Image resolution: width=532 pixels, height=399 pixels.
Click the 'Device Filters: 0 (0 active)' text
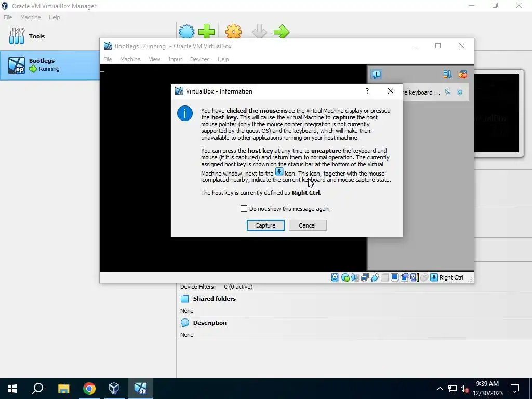[217, 287]
